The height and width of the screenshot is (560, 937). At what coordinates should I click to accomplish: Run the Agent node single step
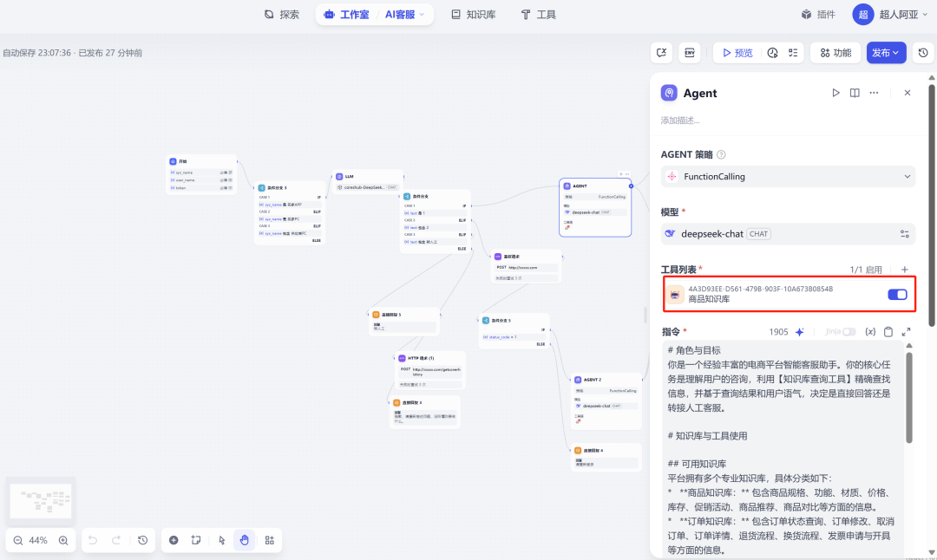pyautogui.click(x=835, y=93)
